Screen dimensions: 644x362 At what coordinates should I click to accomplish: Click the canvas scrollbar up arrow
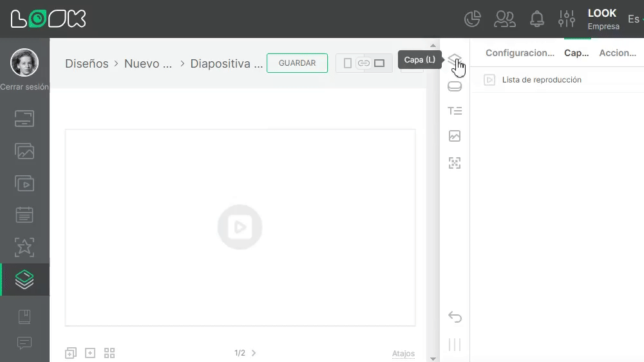[433, 45]
